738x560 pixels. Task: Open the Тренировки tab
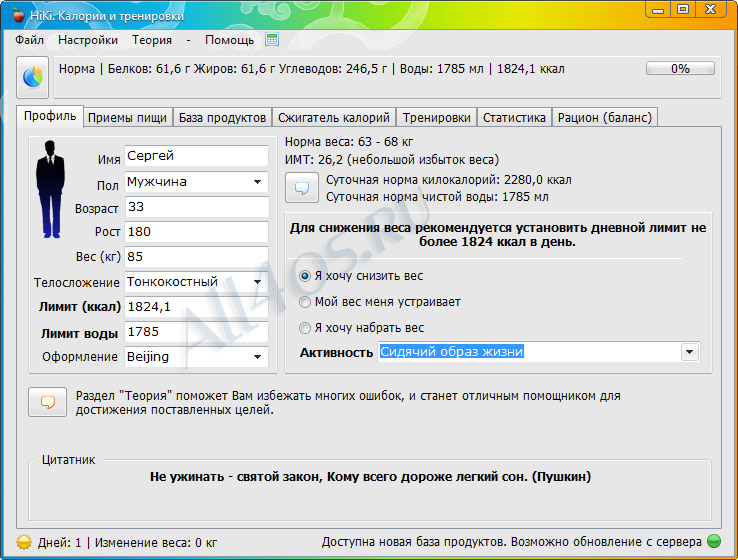point(437,118)
